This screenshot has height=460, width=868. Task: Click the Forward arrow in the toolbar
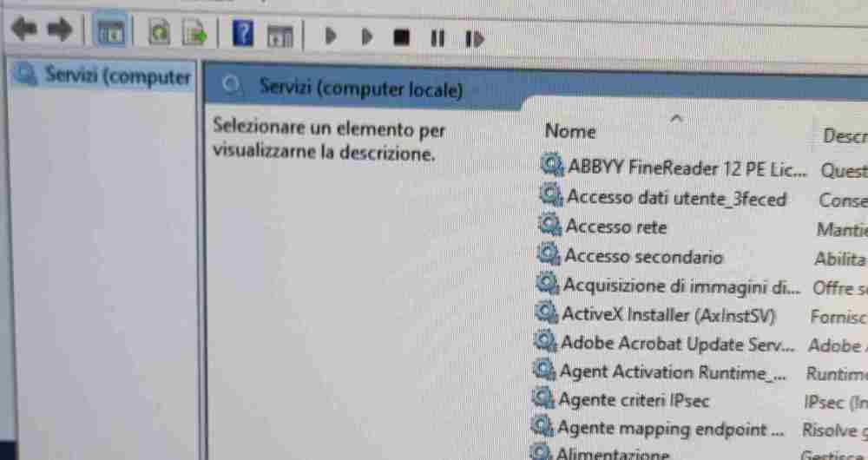tap(59, 32)
